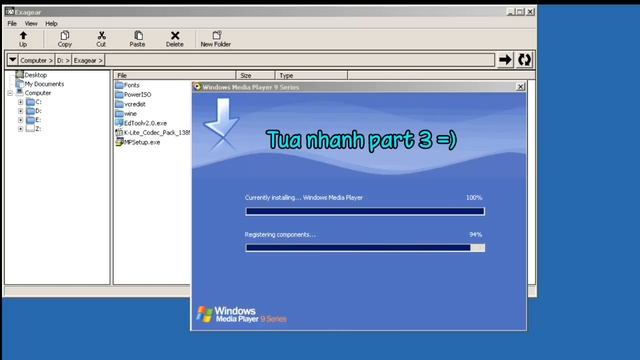
Task: Click the PowerISO folder icon
Action: 119,94
